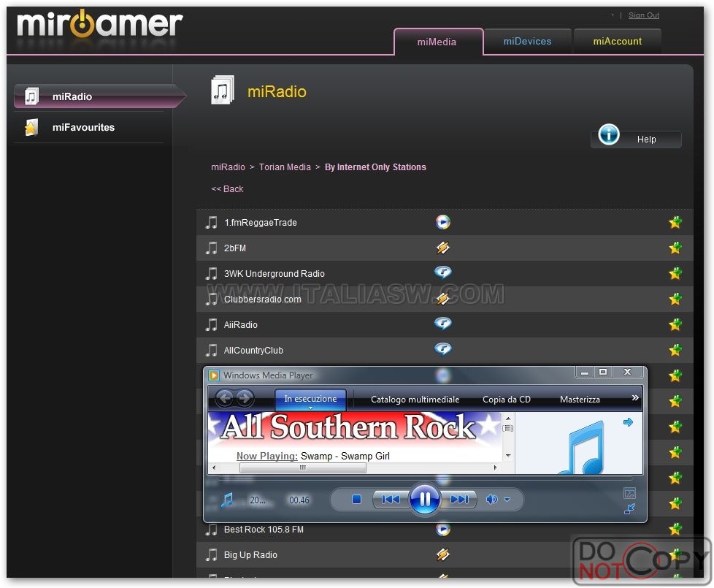Click scroll down arrow in Now Playing pane
This screenshot has height=588, width=714.
pos(508,455)
